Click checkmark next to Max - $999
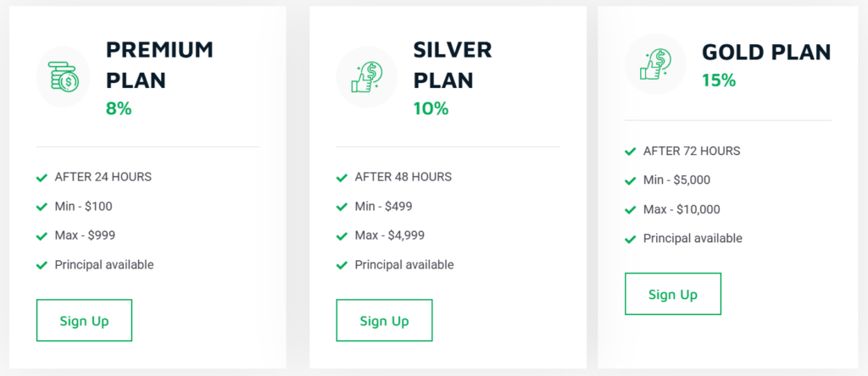This screenshot has height=376, width=868. (x=42, y=236)
